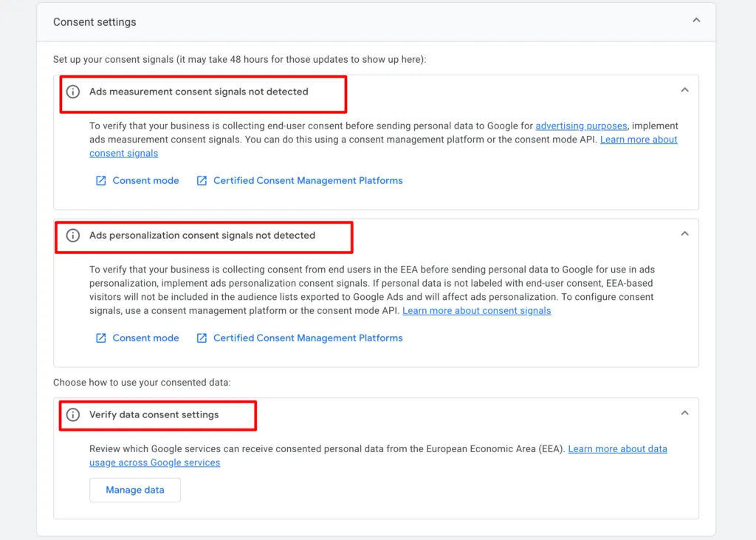
Task: Open Certified Consent Management Platforms link in Ads personalization card
Action: pos(308,338)
